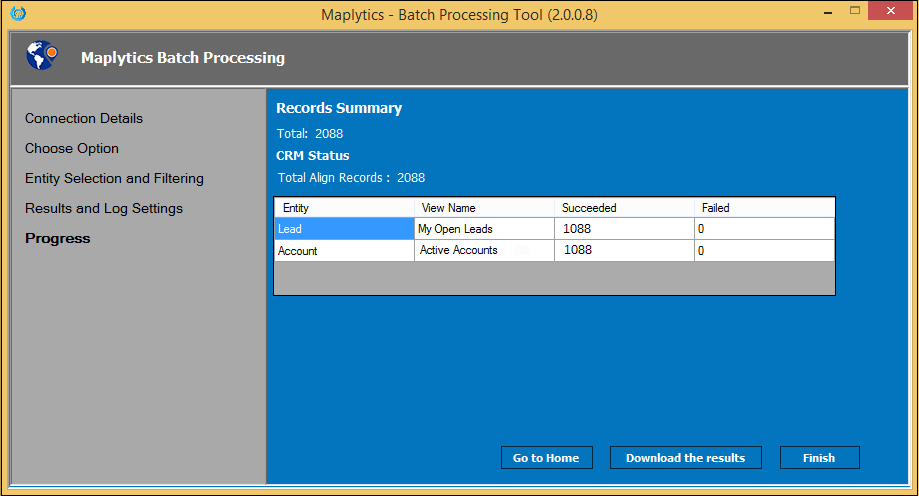Click the Maplytics Batch Processing header title
Viewport: 919px width, 496px height.
[x=183, y=57]
